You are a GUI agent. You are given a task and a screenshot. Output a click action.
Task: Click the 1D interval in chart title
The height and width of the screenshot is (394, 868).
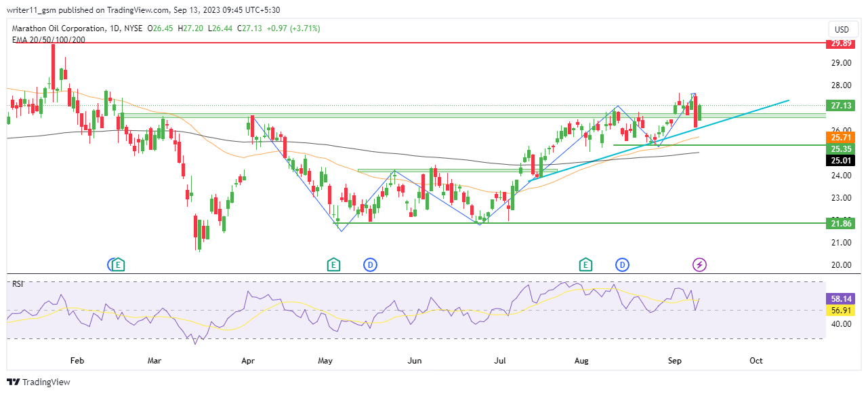click(x=115, y=28)
